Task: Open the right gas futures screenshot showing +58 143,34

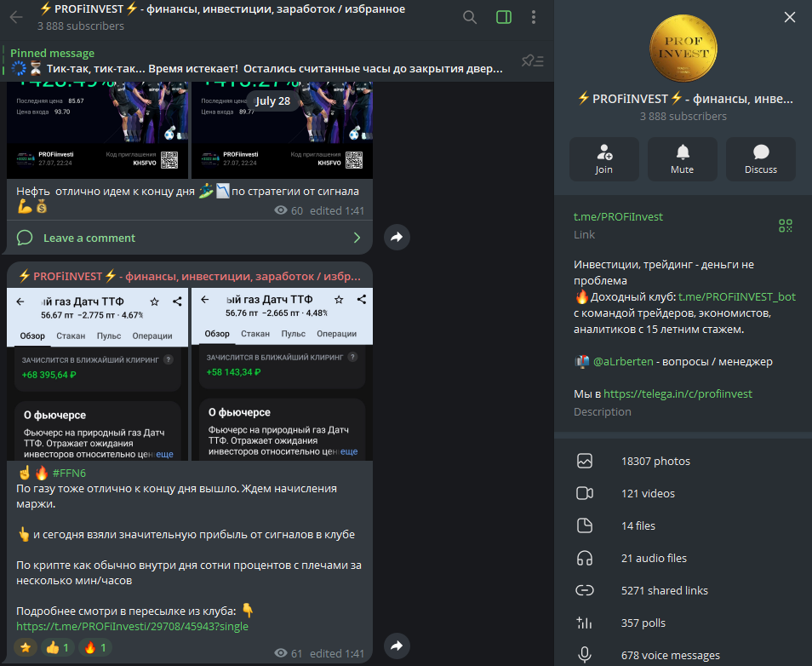Action: click(283, 374)
